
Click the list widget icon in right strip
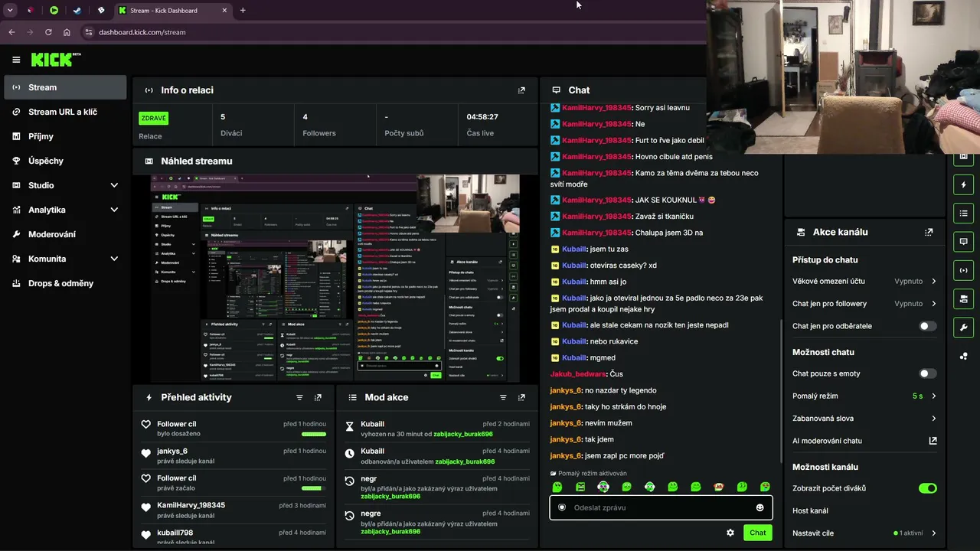pyautogui.click(x=963, y=213)
